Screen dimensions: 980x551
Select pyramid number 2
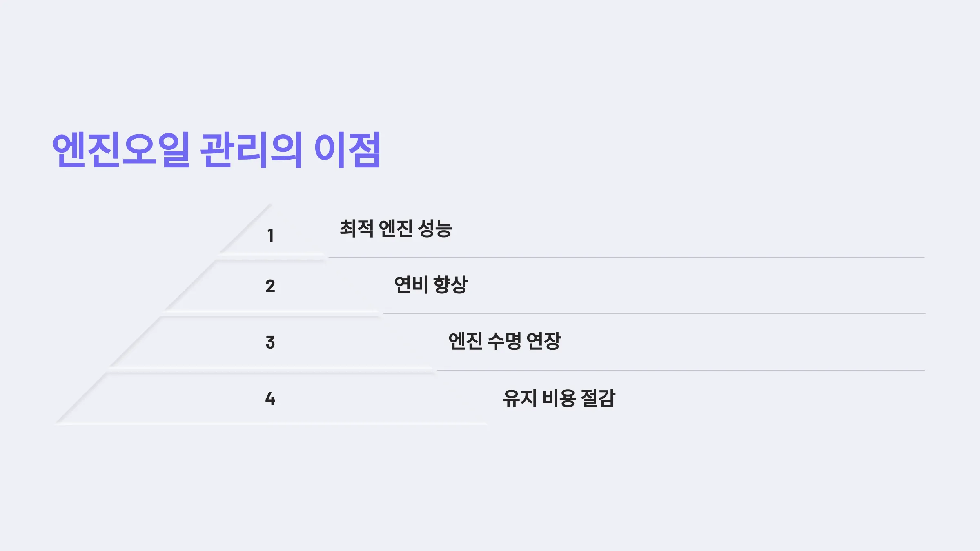[270, 286]
